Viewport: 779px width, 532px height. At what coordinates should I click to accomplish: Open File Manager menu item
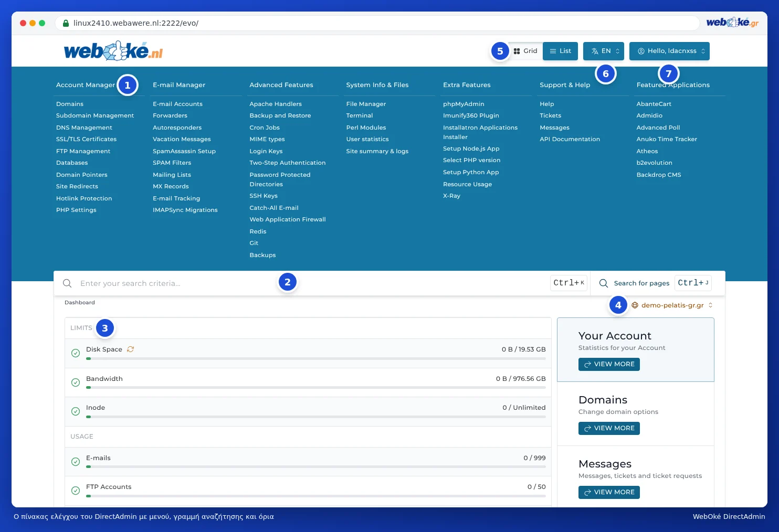pos(366,104)
